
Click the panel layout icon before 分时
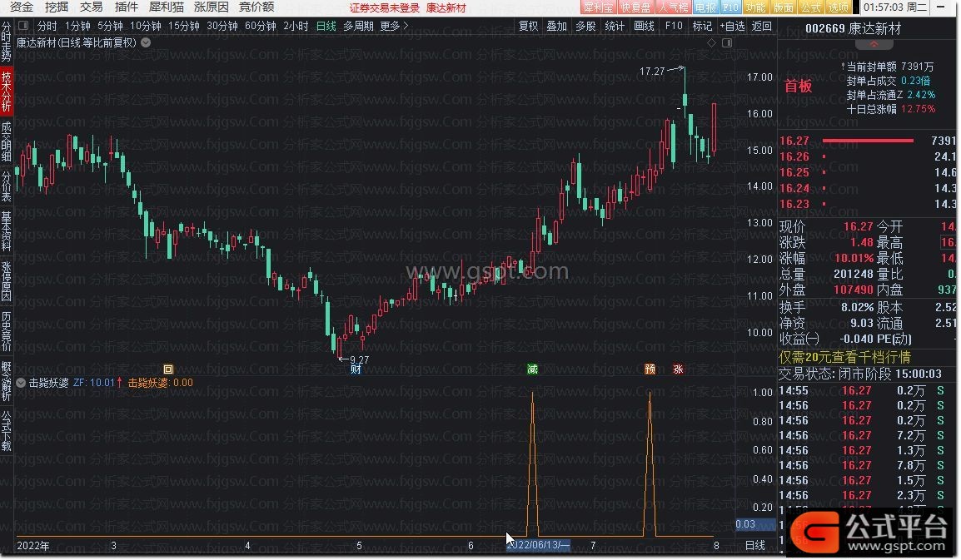[x=23, y=26]
